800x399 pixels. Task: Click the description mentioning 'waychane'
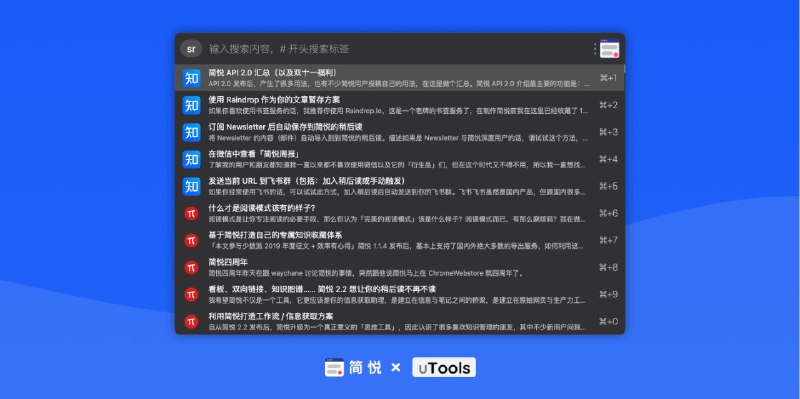366,273
